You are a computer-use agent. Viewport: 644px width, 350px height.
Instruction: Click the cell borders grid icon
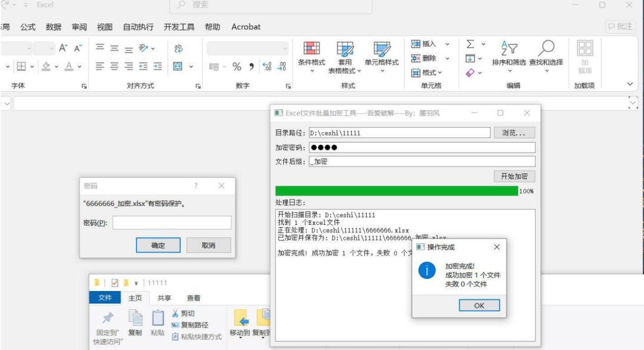pyautogui.click(x=21, y=66)
